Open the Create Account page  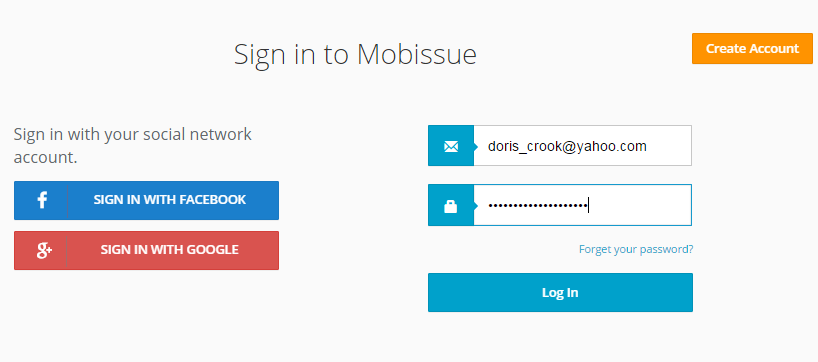752,49
